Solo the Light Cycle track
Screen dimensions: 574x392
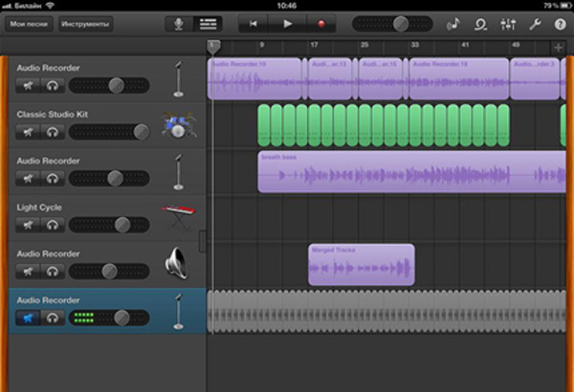[53, 225]
